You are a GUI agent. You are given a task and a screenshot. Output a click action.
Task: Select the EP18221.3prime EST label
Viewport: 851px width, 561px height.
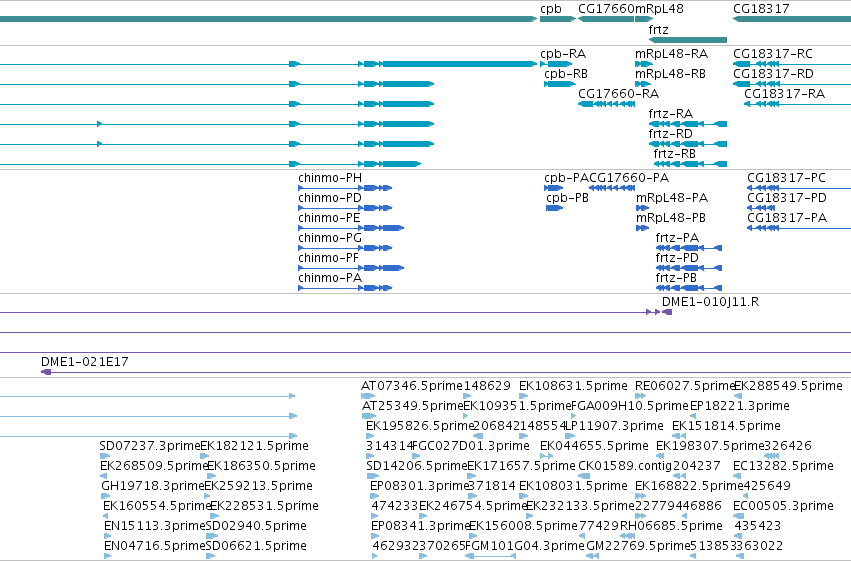coord(740,406)
